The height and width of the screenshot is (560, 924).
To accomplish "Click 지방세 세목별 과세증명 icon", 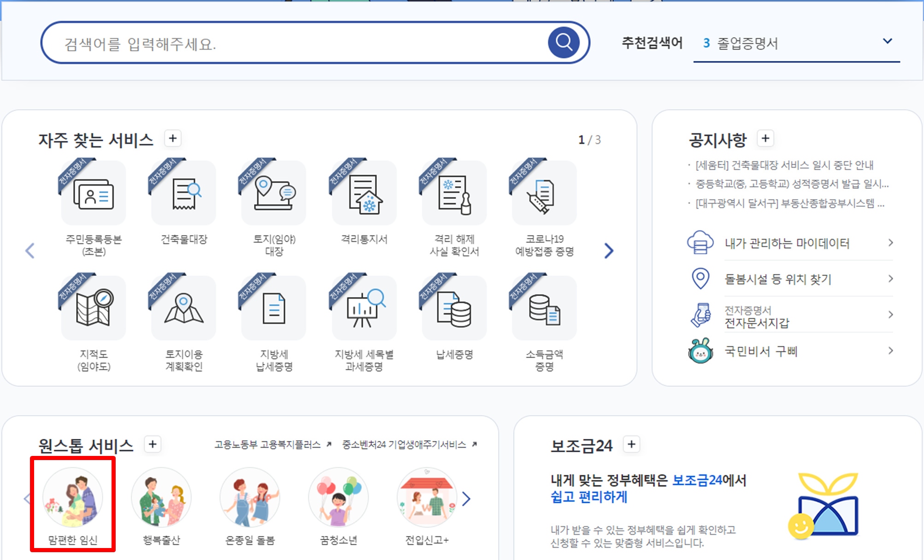I will click(x=364, y=309).
